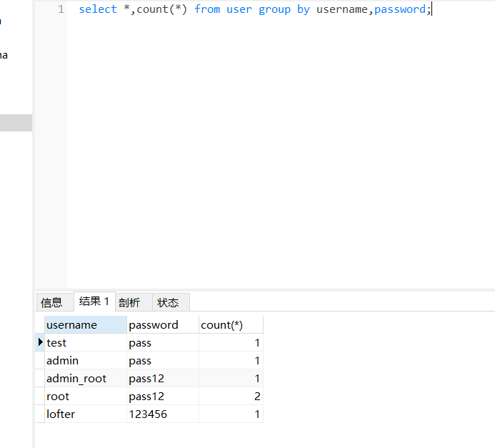Select the root username cell

pyautogui.click(x=86, y=397)
